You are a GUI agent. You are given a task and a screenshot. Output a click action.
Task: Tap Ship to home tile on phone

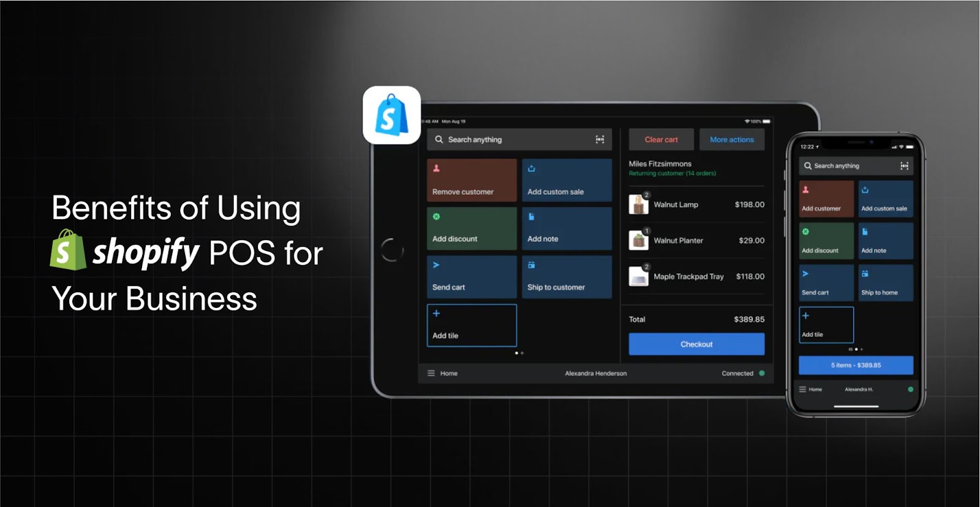click(886, 282)
